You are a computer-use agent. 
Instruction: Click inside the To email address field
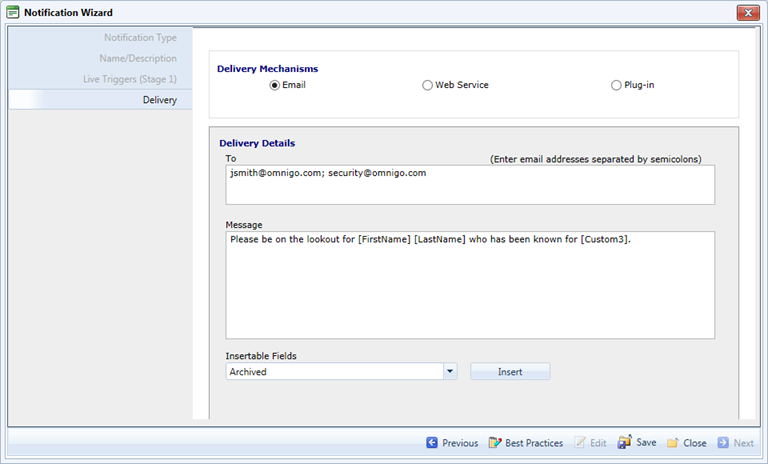point(470,185)
